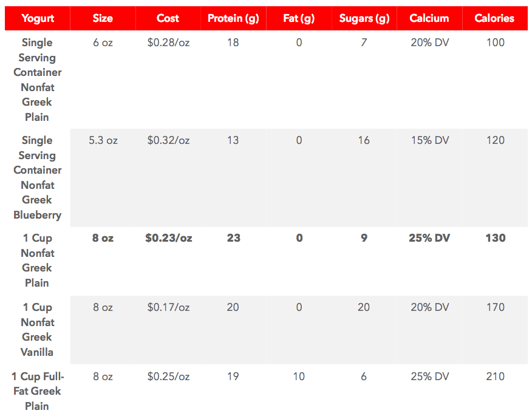Select the Protein (g) column header
The height and width of the screenshot is (419, 532).
point(233,18)
